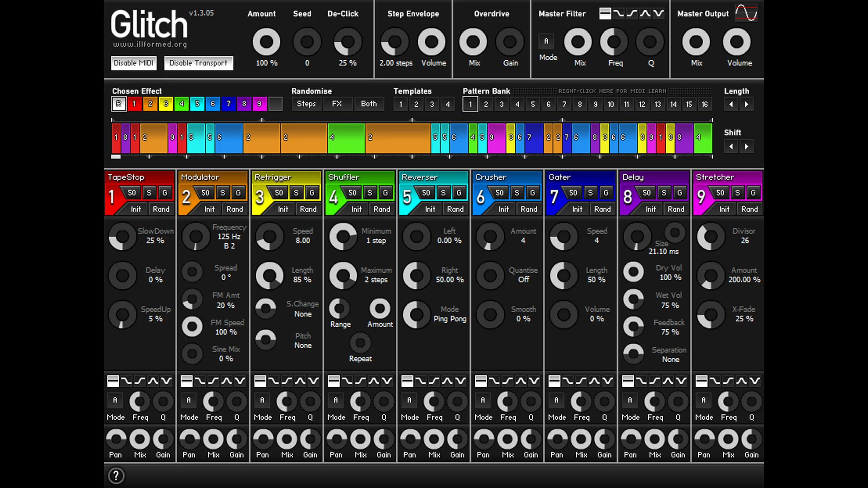Click the Length left arrow

731,104
